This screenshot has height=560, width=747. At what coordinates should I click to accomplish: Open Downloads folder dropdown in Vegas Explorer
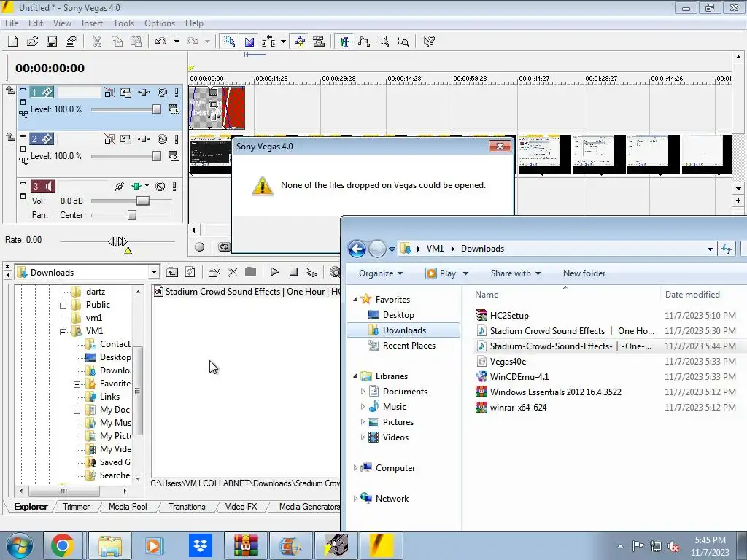154,273
